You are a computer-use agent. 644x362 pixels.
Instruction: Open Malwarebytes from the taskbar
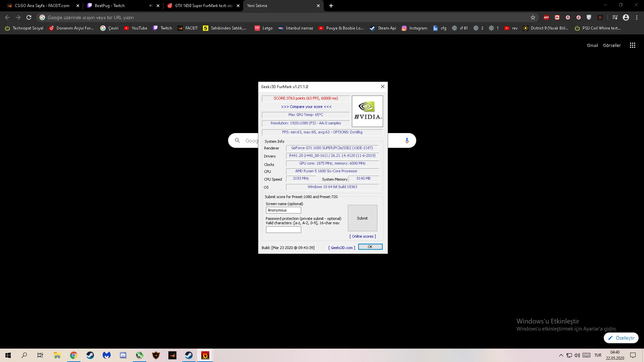point(106,355)
